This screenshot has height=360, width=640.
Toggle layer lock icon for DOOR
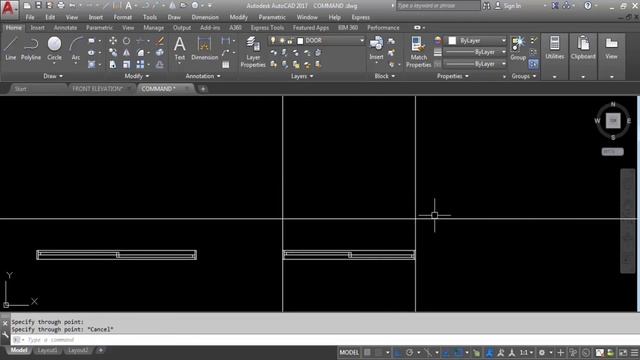click(290, 40)
